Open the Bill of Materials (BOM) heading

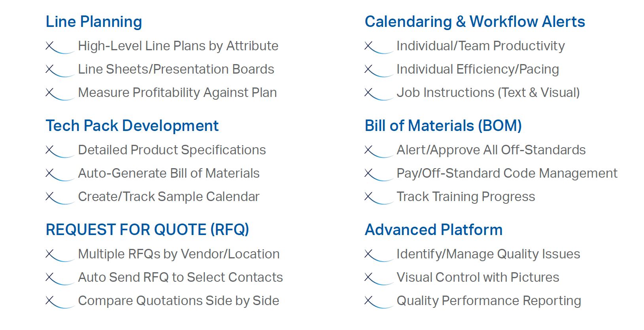443,126
